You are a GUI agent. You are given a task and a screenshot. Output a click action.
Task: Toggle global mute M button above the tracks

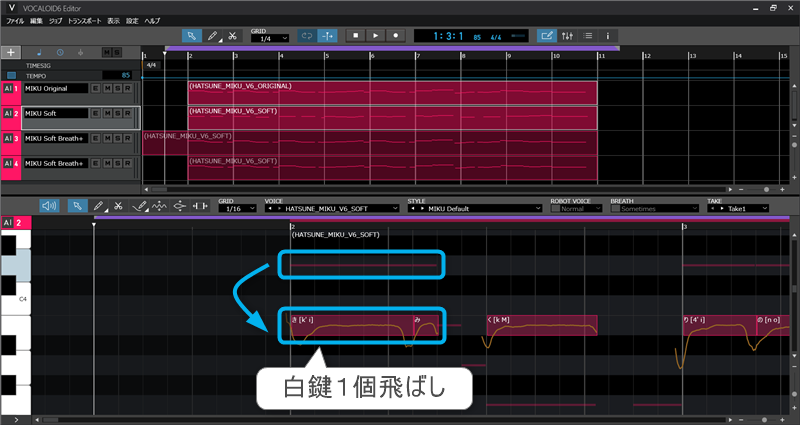click(107, 53)
